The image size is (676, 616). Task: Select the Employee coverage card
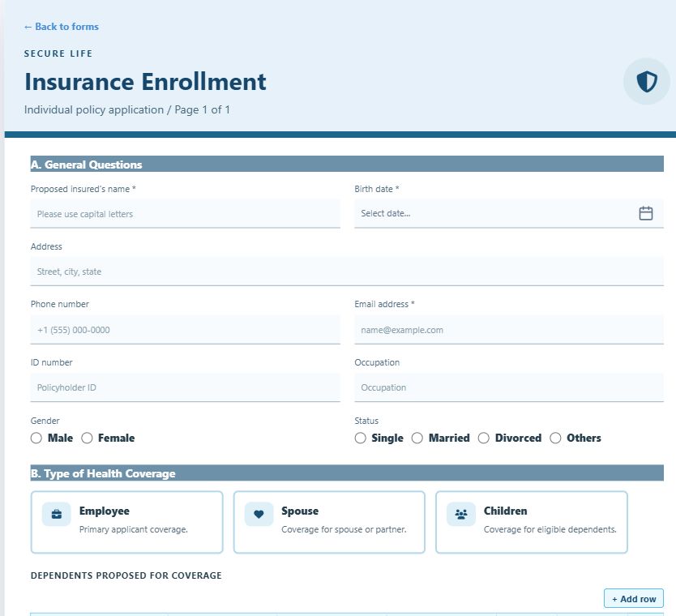click(x=126, y=522)
